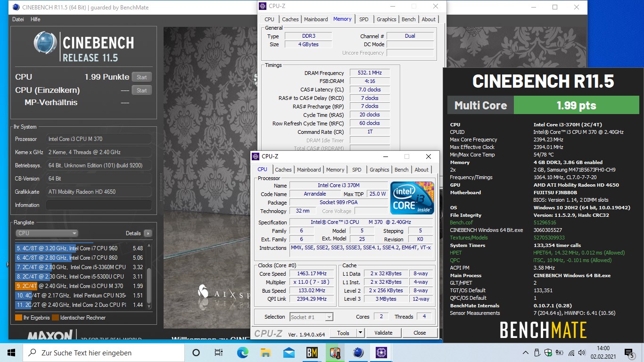Click the DRAM Frequency value 532.1 MHz
The image size is (644, 362).
[370, 73]
